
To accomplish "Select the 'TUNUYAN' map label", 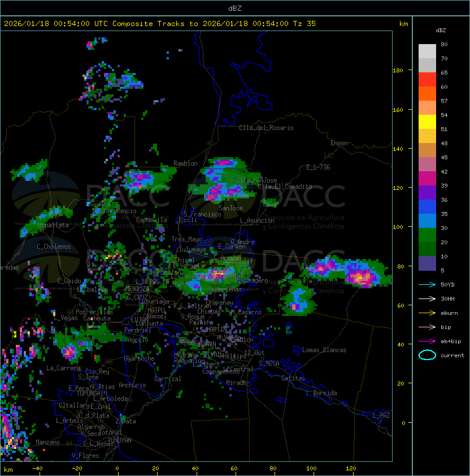I will 120,440.
